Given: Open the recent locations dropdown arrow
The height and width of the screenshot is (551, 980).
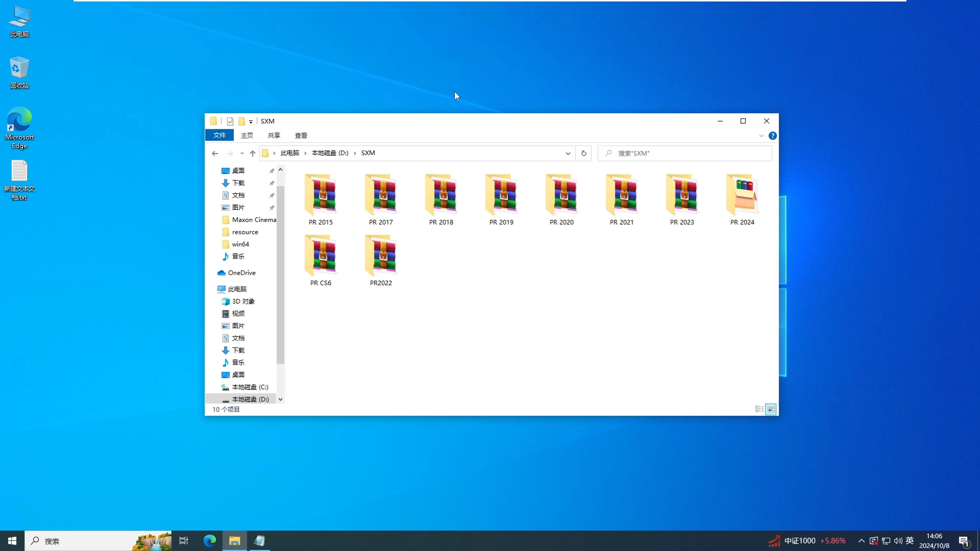Looking at the screenshot, I should 242,153.
